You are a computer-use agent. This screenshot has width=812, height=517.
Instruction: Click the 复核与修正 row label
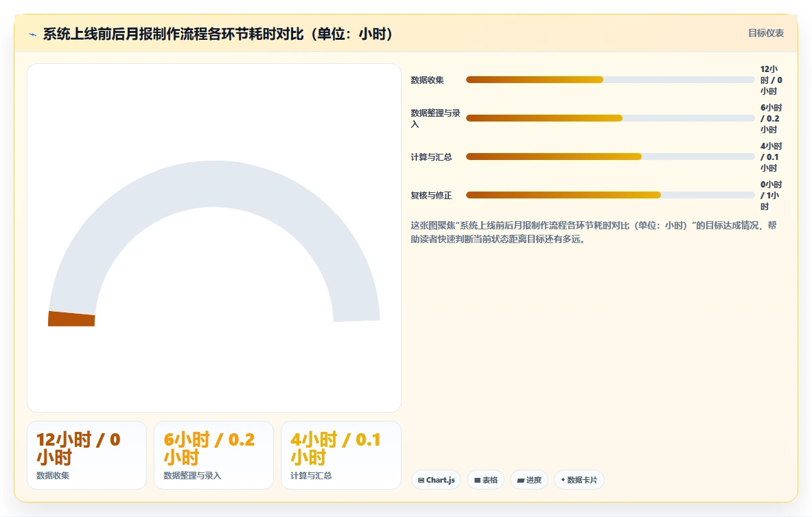tap(431, 195)
